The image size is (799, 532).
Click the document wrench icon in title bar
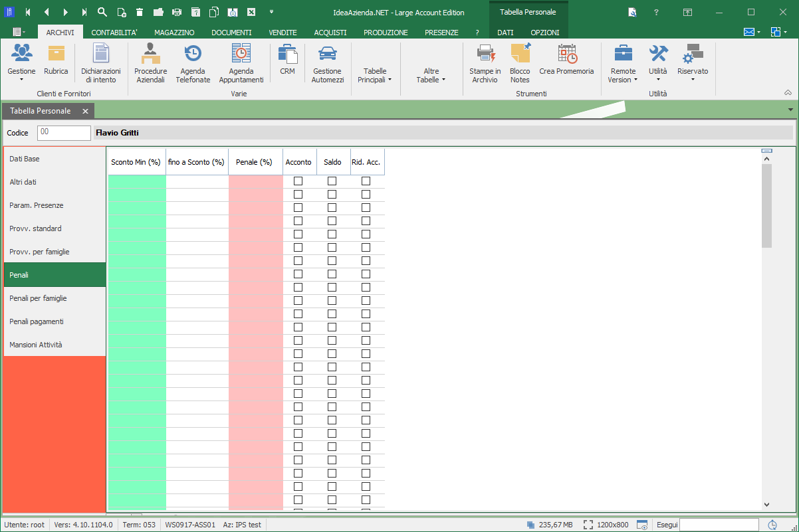click(x=632, y=12)
